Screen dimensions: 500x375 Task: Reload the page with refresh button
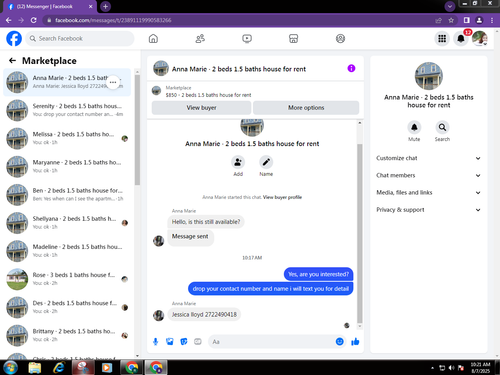tap(34, 20)
